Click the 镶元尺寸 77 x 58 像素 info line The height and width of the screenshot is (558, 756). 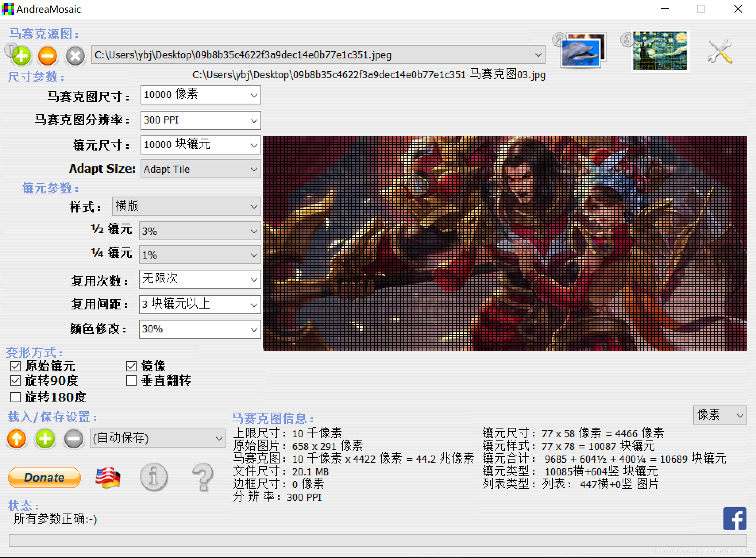tap(574, 433)
